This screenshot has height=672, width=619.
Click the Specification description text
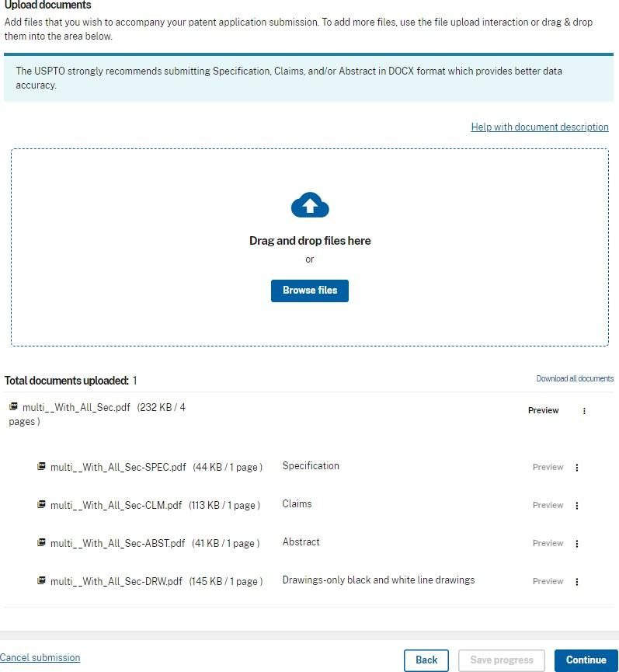(311, 466)
